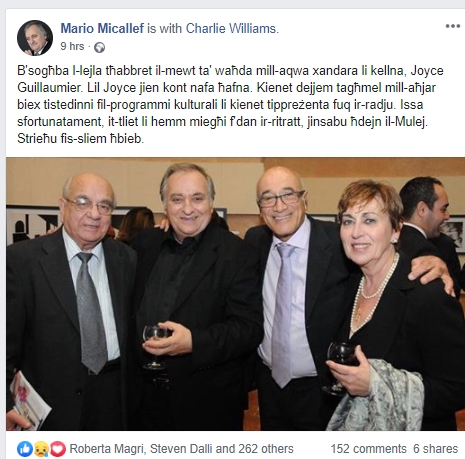Open Mario Micallef's profile name link
Screen dimensions: 465x459
102,28
